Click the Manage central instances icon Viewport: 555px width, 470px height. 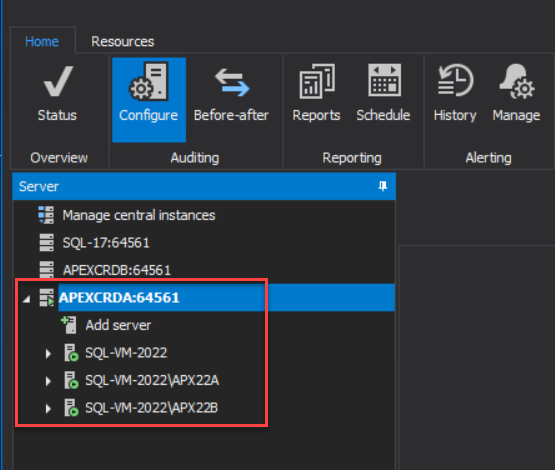[x=46, y=215]
